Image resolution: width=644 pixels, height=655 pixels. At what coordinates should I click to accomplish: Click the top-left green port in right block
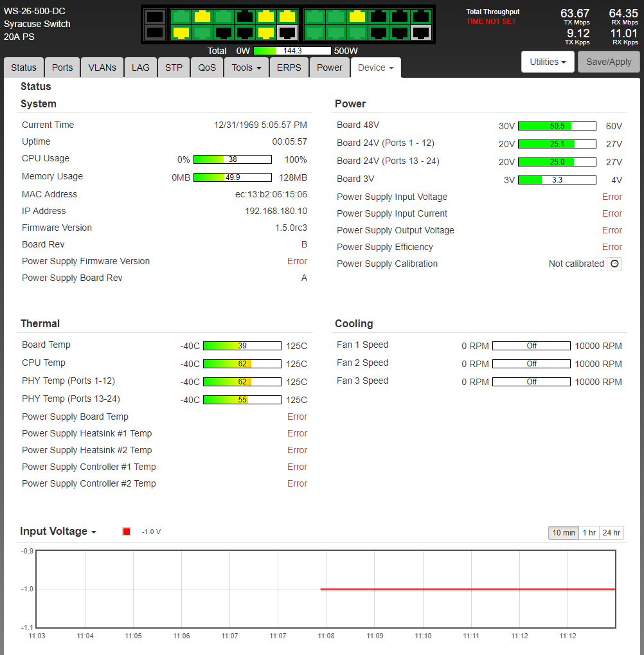tap(314, 17)
